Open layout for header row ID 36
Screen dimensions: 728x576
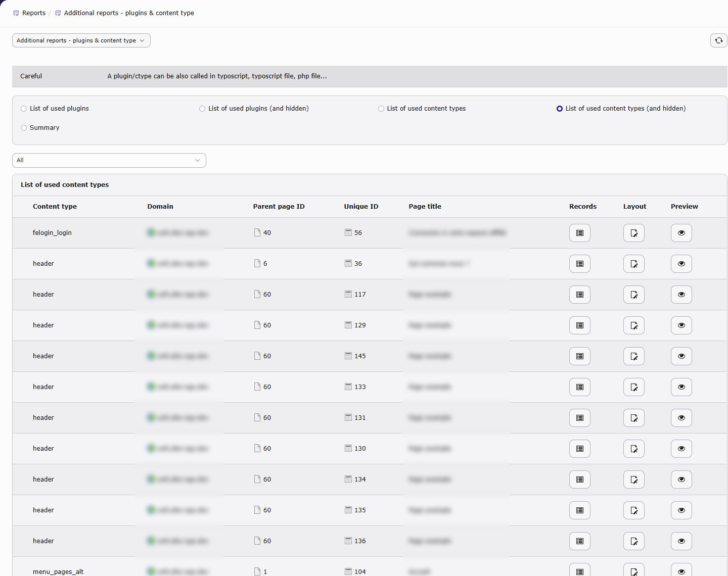tap(634, 264)
